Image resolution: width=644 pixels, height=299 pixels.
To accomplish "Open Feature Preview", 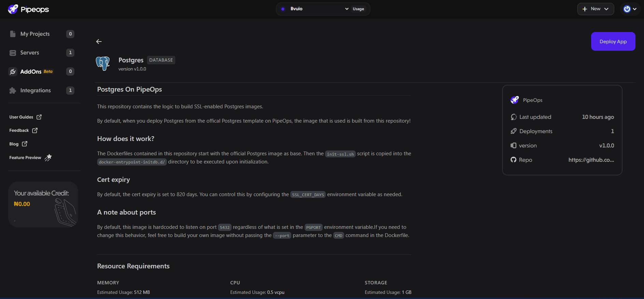I will pyautogui.click(x=30, y=157).
